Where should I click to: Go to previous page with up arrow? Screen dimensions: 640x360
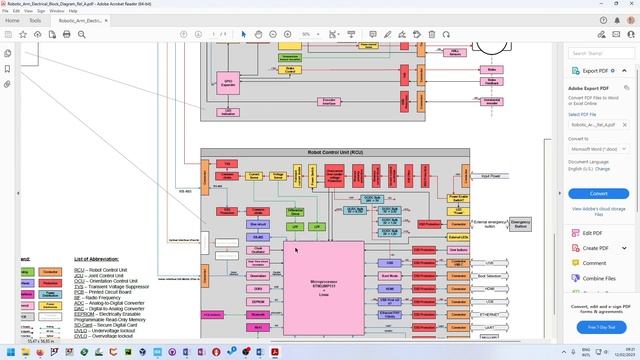tap(184, 35)
